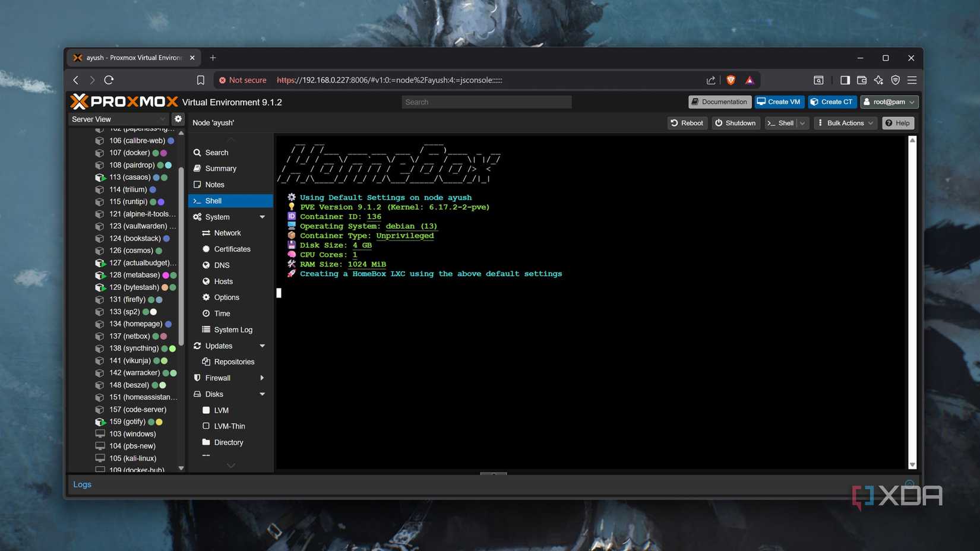Open the Notes menu item
Image resolution: width=980 pixels, height=551 pixels.
[x=230, y=185]
